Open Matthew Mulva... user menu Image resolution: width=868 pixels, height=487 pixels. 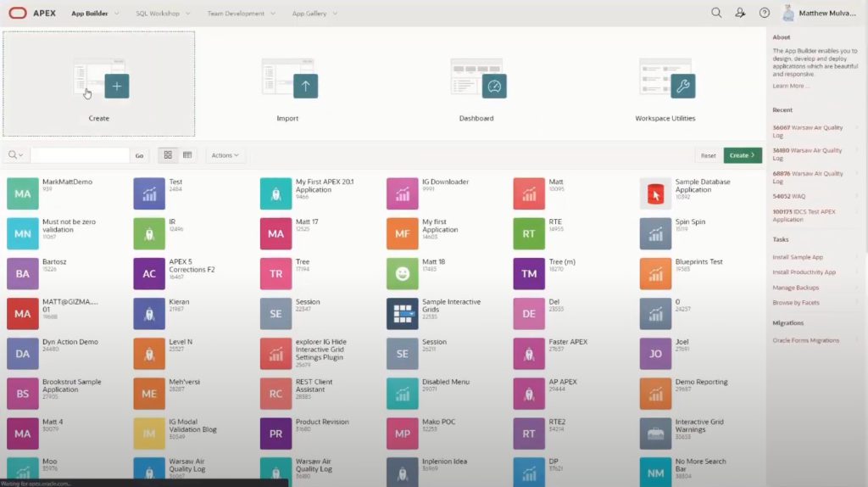pyautogui.click(x=820, y=13)
